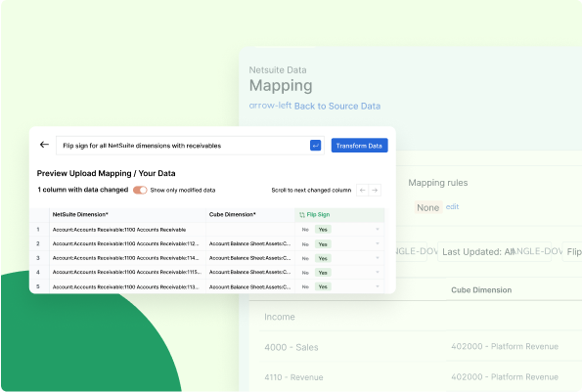Viewport: 582px width, 392px height.
Task: Open the 'Last Updated: All' filter dropdown
Action: (494, 252)
